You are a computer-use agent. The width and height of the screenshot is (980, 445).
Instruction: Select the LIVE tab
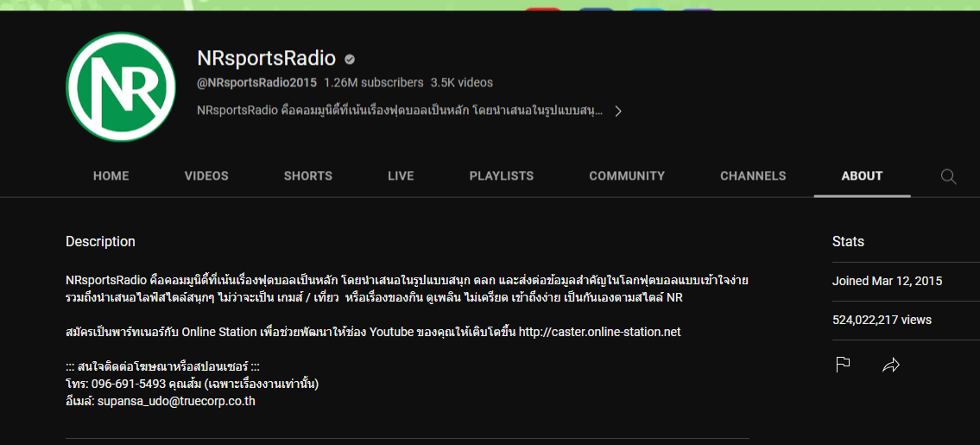coord(401,175)
